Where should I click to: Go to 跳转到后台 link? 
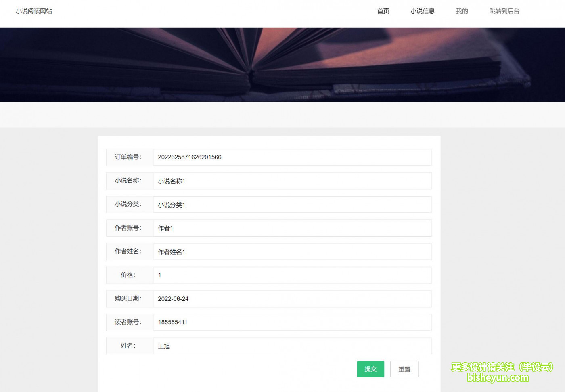coord(504,11)
